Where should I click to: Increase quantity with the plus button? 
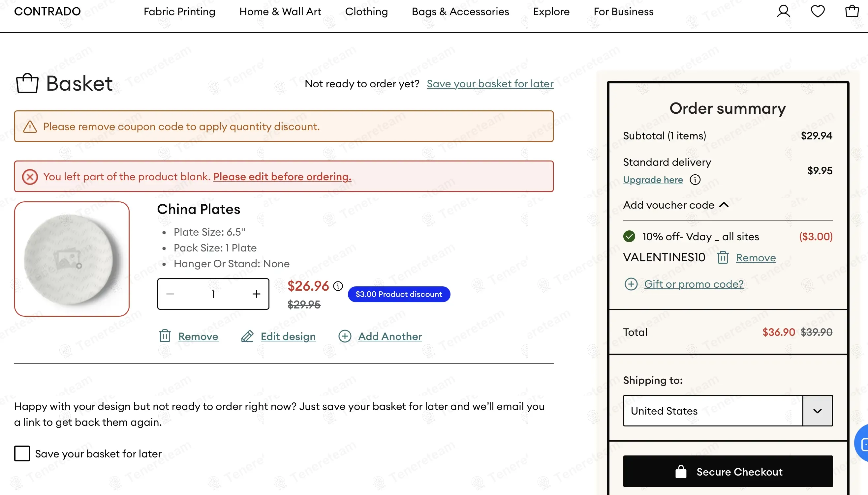pyautogui.click(x=257, y=294)
